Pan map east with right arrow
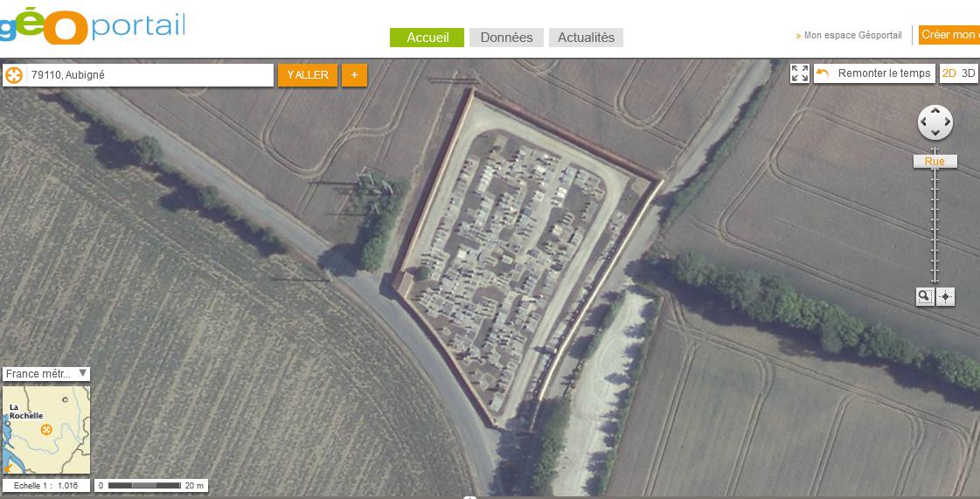Screen dimensions: 980x499 tap(946, 121)
